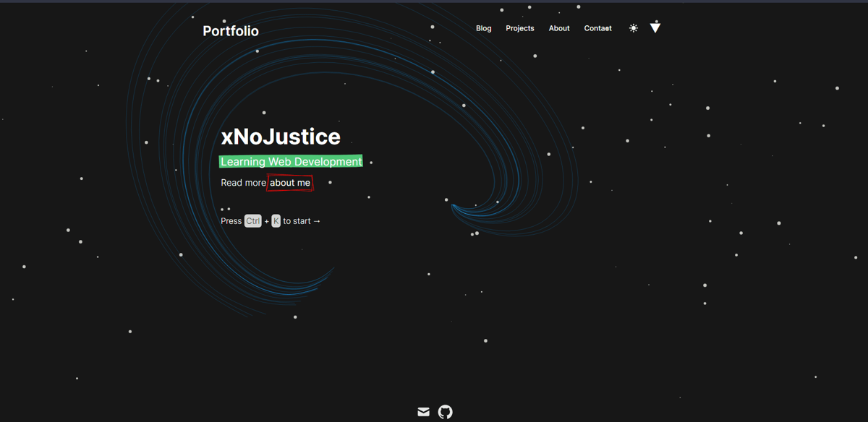868x422 pixels.
Task: Follow the "about me" link
Action: [290, 183]
